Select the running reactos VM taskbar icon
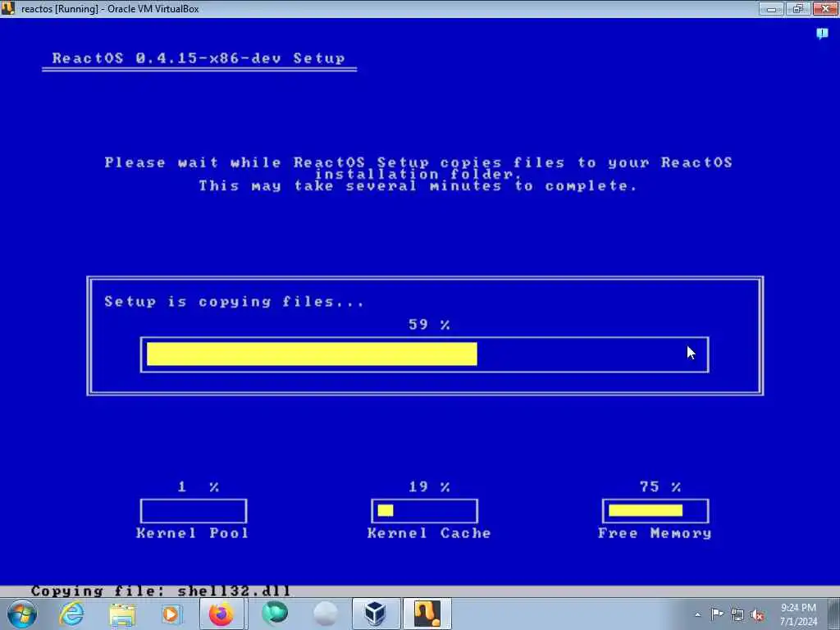The image size is (840, 630). coord(427,614)
